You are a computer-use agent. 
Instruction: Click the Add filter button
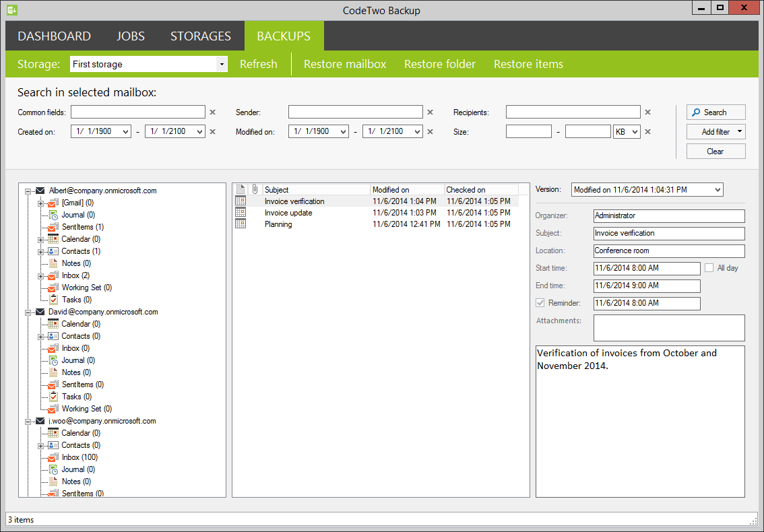coord(715,131)
